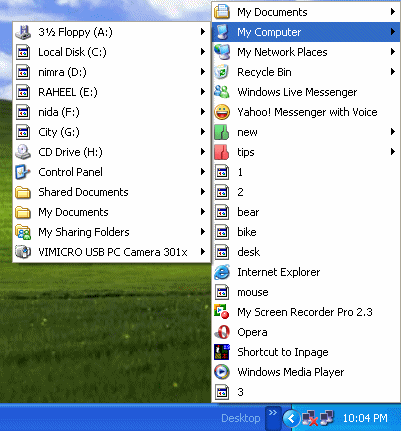Expand the 'tips' folder submenu arrow

pos(393,152)
